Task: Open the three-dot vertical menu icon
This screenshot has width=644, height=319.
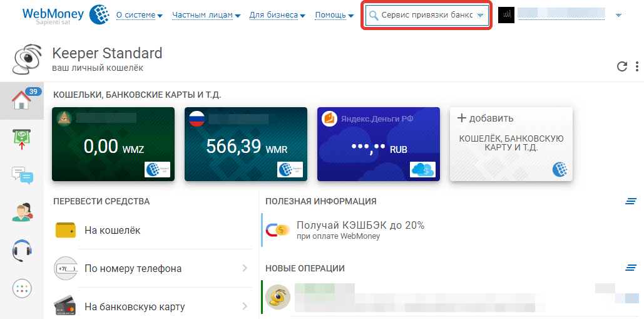Action: (x=637, y=66)
